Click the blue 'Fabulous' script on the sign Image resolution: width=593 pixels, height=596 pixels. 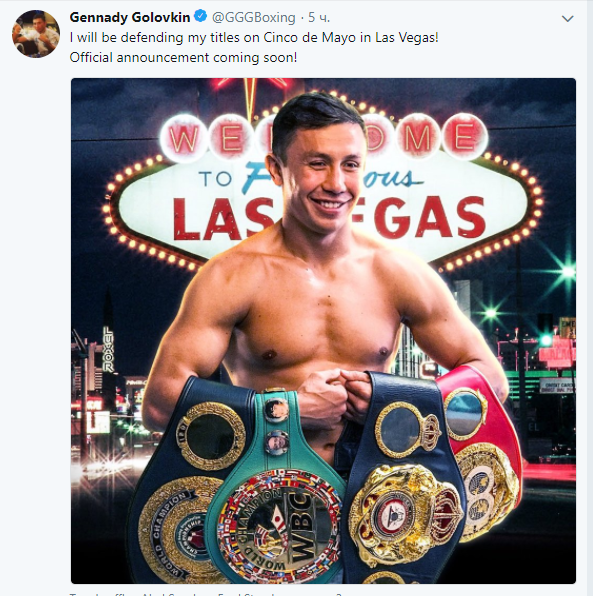(329, 178)
